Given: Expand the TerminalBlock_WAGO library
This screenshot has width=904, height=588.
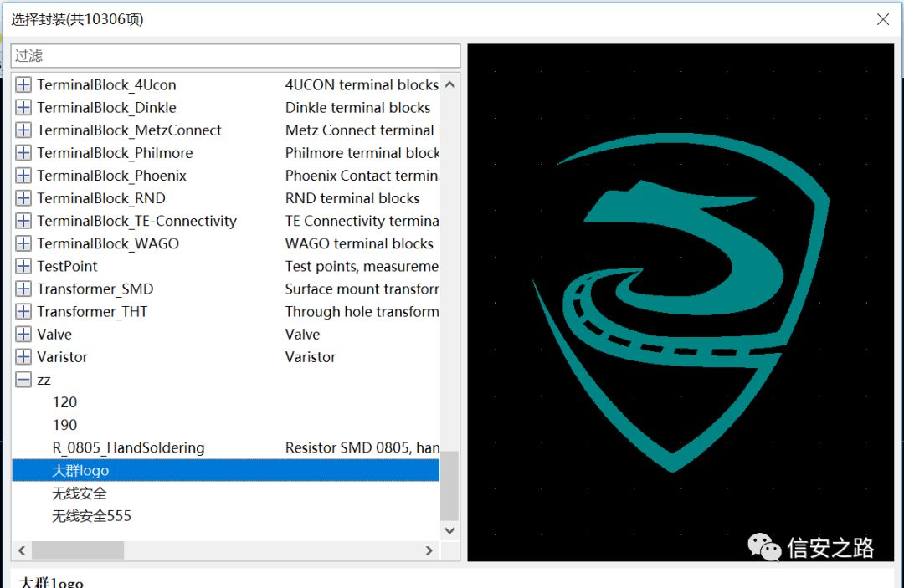Looking at the screenshot, I should [23, 243].
